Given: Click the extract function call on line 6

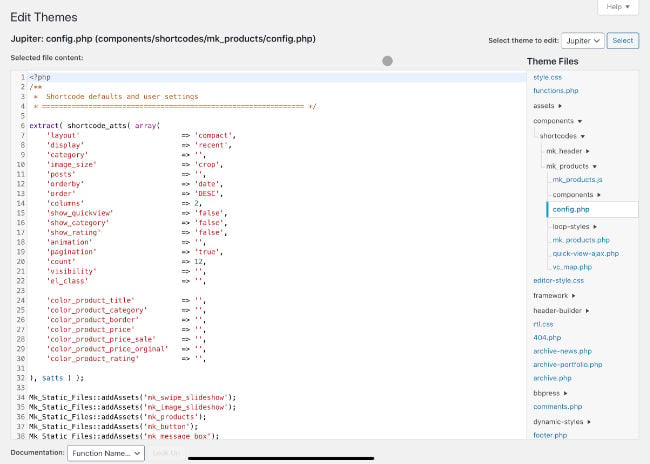Looking at the screenshot, I should coord(44,126).
